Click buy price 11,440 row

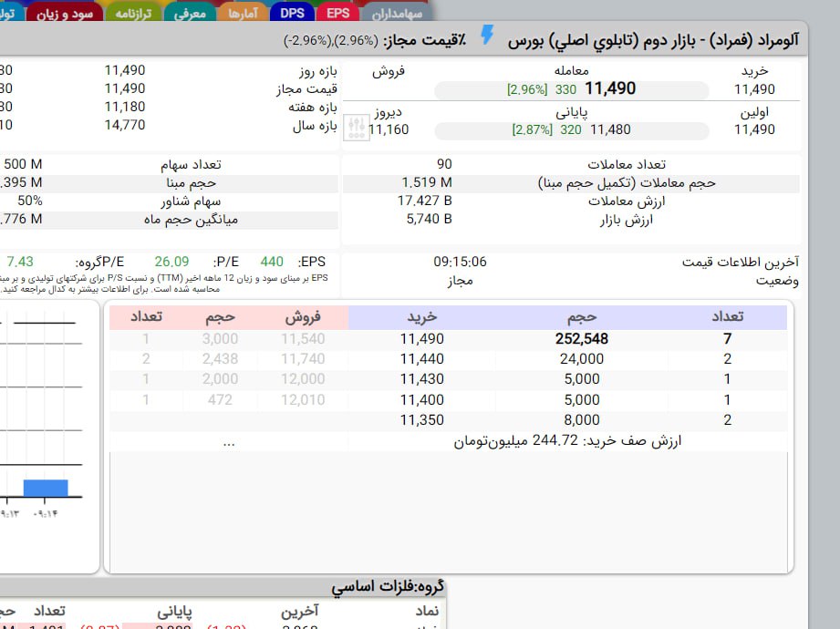tap(422, 359)
